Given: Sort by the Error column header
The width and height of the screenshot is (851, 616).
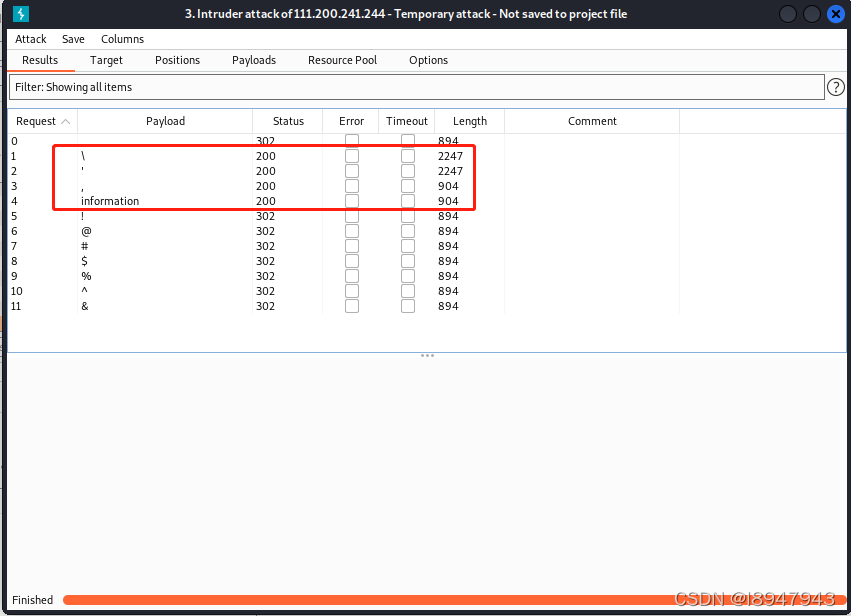Looking at the screenshot, I should pos(351,121).
